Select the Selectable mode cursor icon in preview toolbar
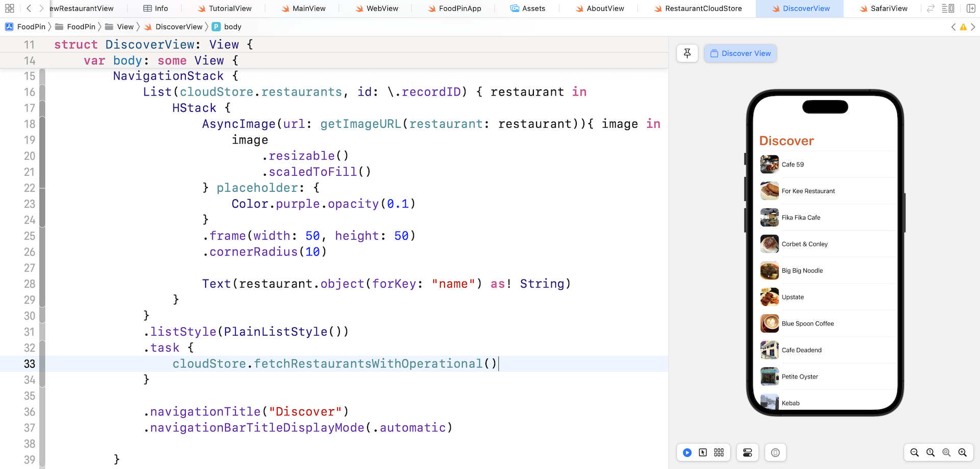This screenshot has height=469, width=980. pos(703,453)
